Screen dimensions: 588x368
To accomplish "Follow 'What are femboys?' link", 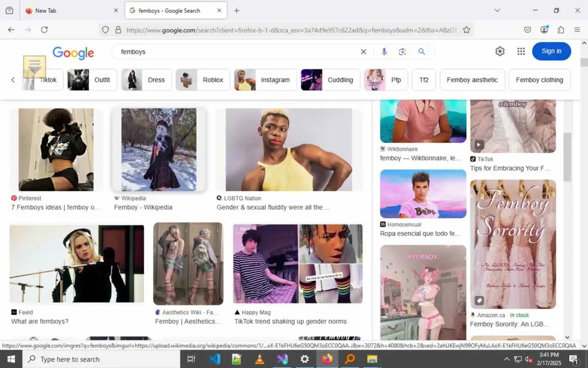I will coord(40,322).
